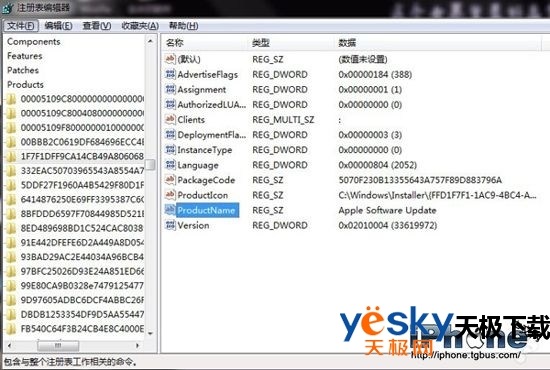Image resolution: width=550 pixels, height=370 pixels.
Task: Open the 文件(F) menu
Action: click(21, 26)
